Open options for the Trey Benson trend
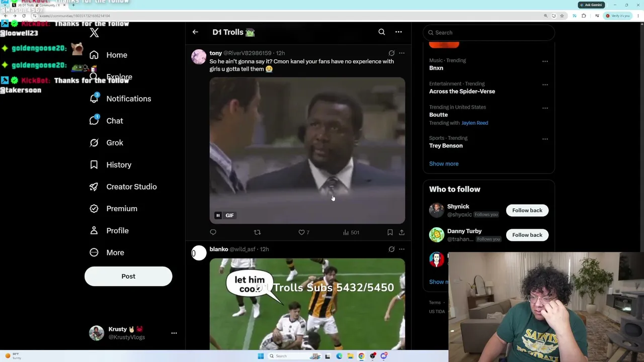Screen dimensions: 644x362 click(545, 139)
